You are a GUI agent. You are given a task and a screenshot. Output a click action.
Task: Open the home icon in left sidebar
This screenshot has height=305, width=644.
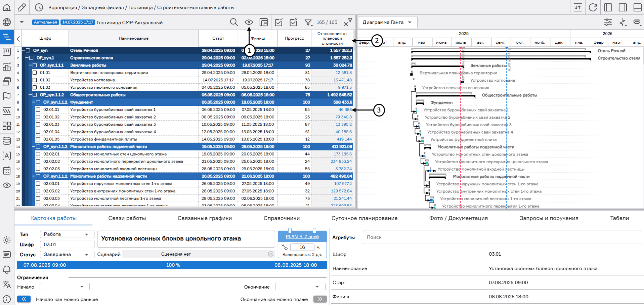7,7
